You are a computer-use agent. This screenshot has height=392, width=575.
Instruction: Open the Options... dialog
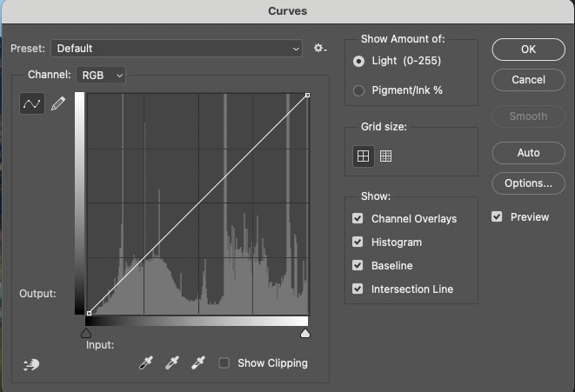(x=528, y=183)
